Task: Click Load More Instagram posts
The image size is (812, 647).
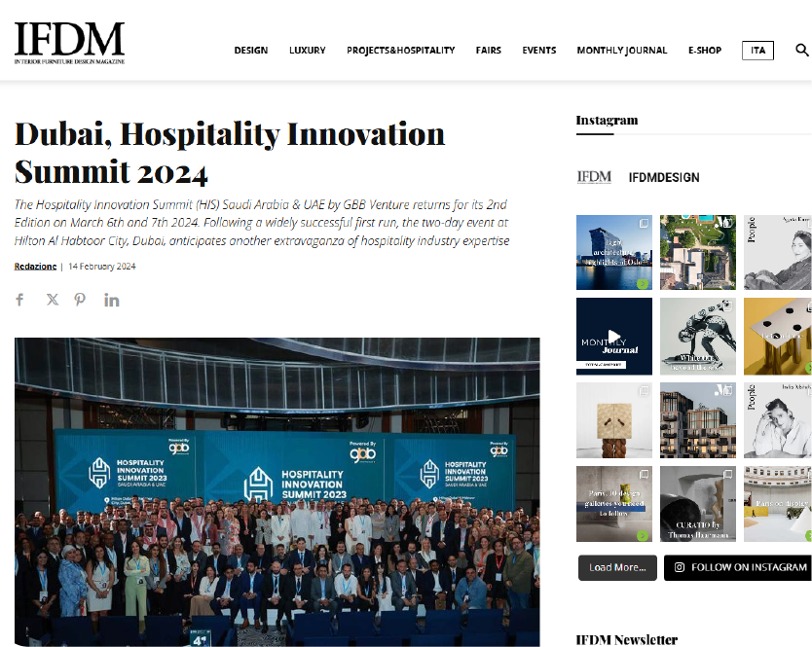Action: (617, 568)
